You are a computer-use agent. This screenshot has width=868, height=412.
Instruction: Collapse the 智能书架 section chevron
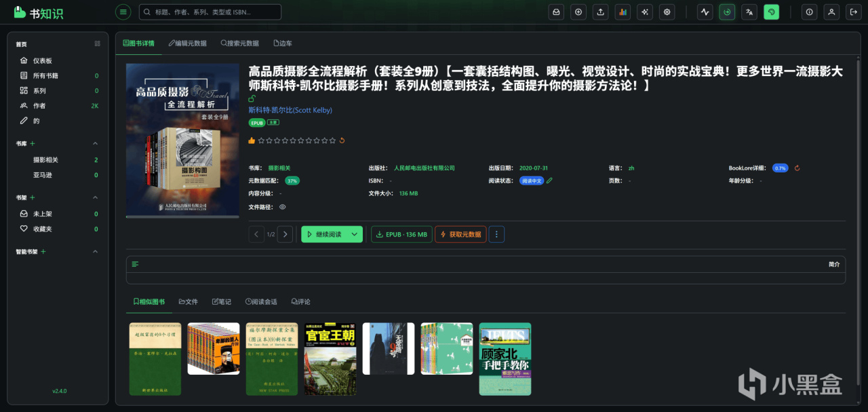[x=95, y=252]
